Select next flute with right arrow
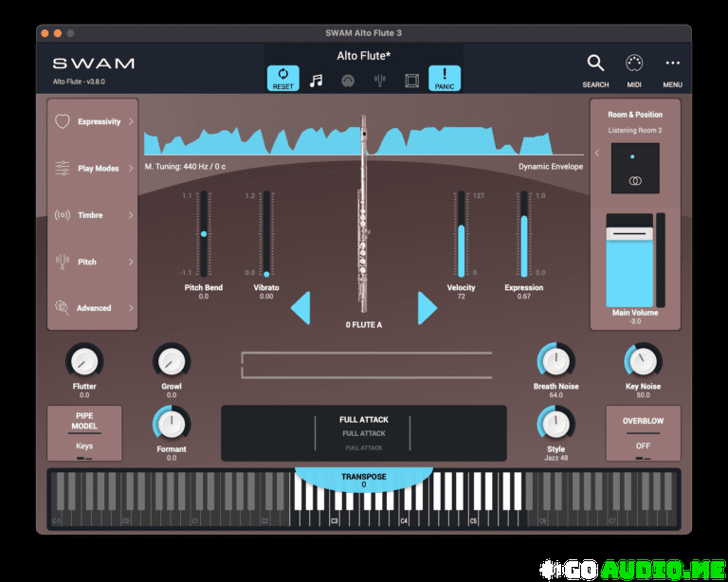The width and height of the screenshot is (728, 582). tap(427, 308)
